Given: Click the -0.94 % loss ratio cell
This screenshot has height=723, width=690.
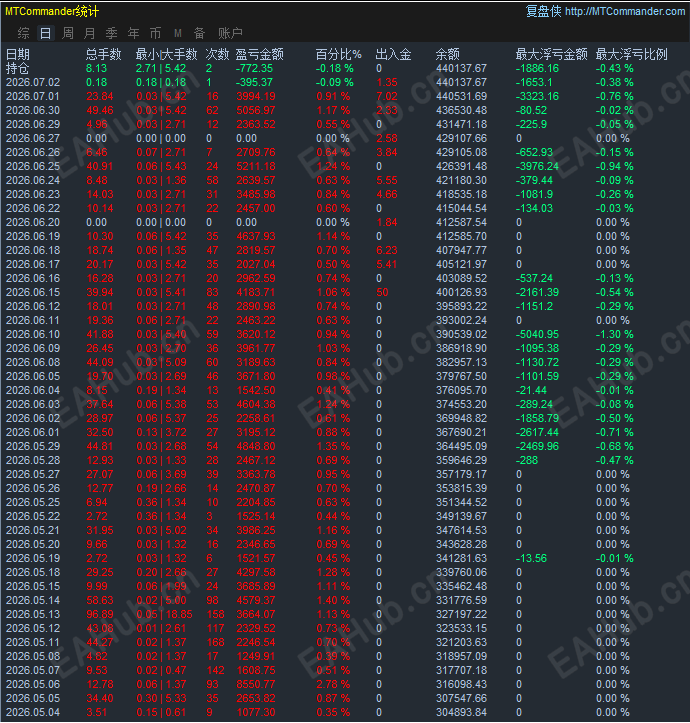Looking at the screenshot, I should click(x=614, y=166).
